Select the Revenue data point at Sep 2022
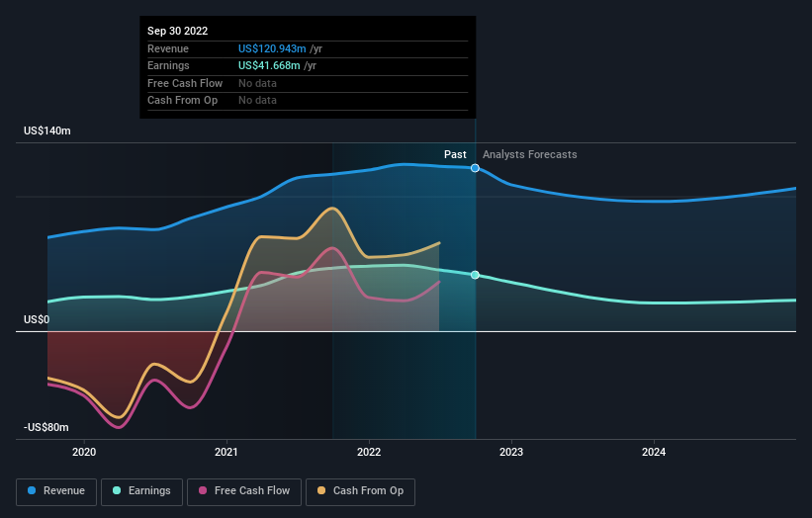The image size is (812, 518). click(x=475, y=168)
